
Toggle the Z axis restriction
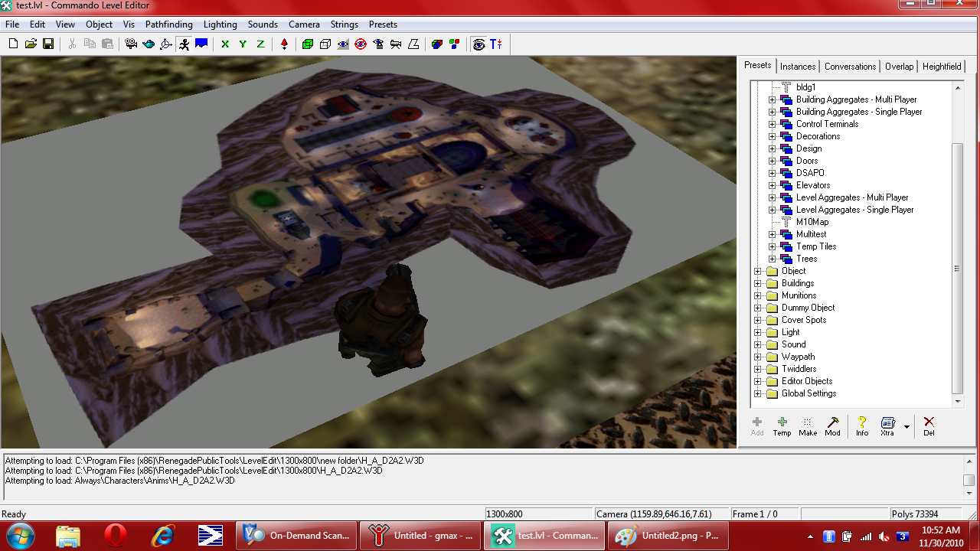[x=260, y=44]
